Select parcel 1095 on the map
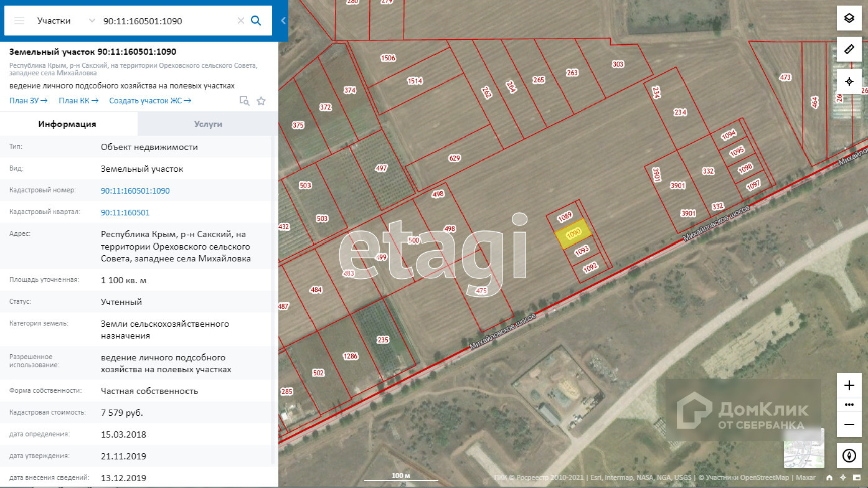The width and height of the screenshot is (868, 488). 737,151
